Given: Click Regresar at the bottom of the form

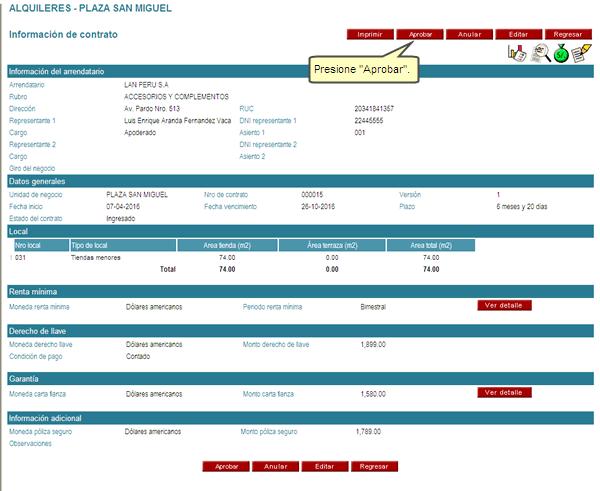Looking at the screenshot, I should click(x=373, y=466).
